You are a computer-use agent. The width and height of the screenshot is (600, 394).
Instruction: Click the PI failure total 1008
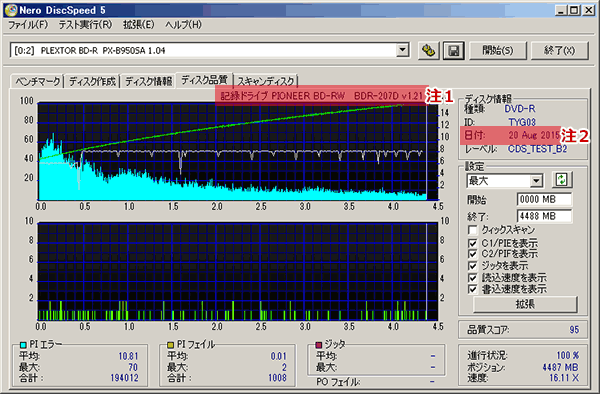pos(277,378)
